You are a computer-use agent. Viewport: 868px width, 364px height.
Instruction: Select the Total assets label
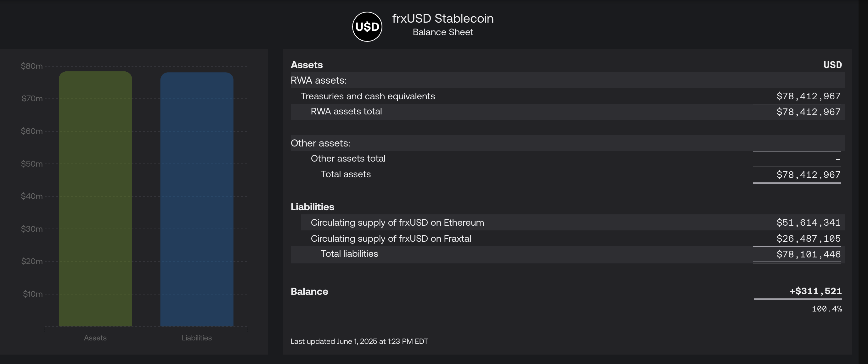click(345, 174)
